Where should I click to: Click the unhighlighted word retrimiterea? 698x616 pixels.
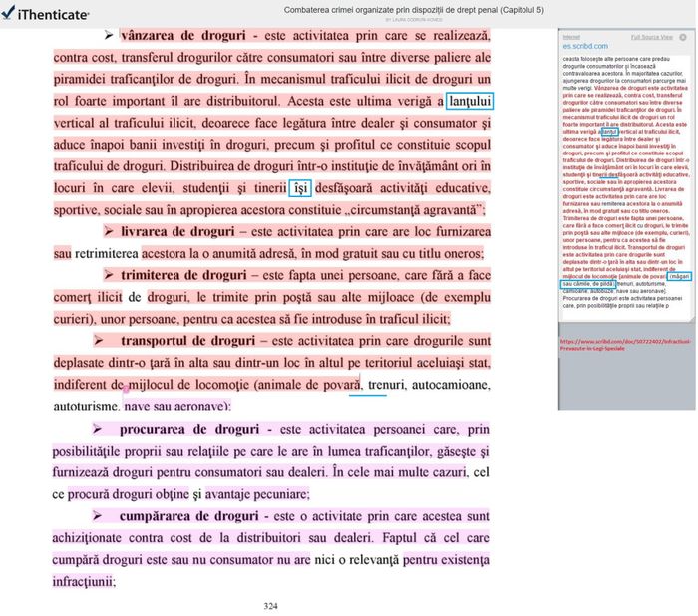pos(107,254)
